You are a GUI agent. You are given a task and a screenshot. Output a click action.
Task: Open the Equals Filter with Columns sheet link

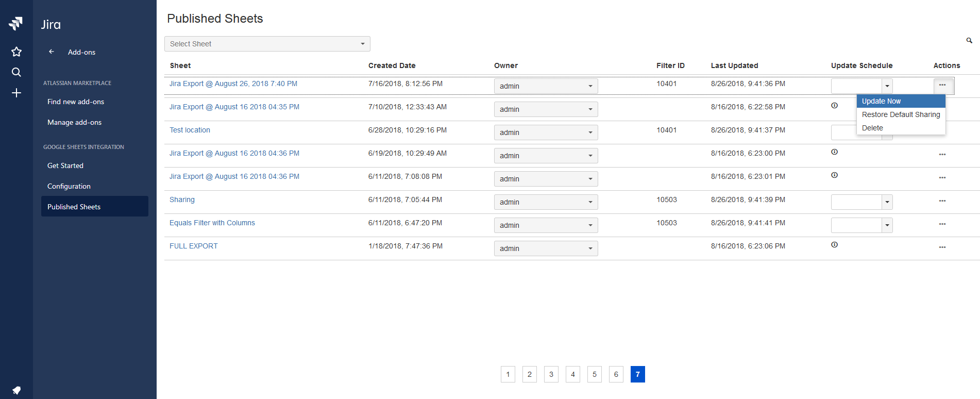click(x=212, y=223)
